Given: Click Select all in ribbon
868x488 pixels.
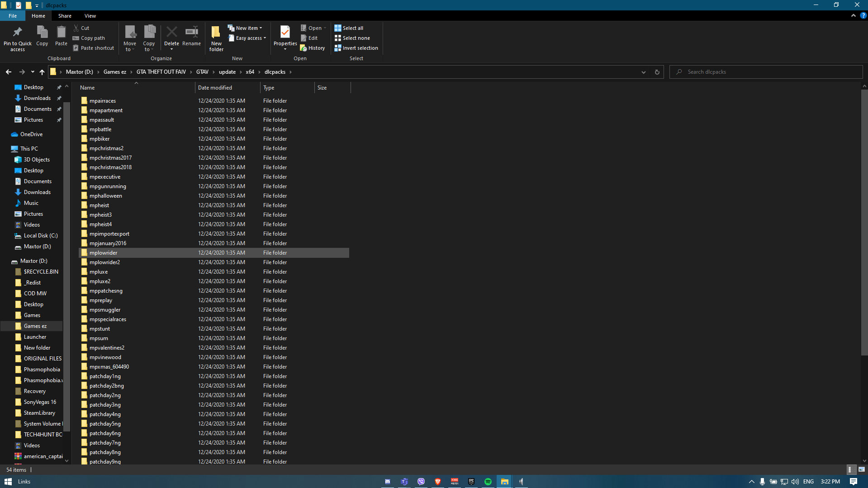Looking at the screenshot, I should 349,28.
